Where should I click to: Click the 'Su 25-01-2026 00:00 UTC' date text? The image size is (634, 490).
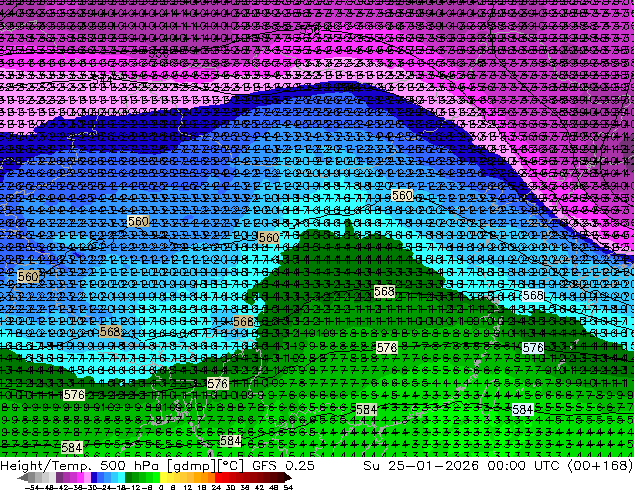coord(463,465)
